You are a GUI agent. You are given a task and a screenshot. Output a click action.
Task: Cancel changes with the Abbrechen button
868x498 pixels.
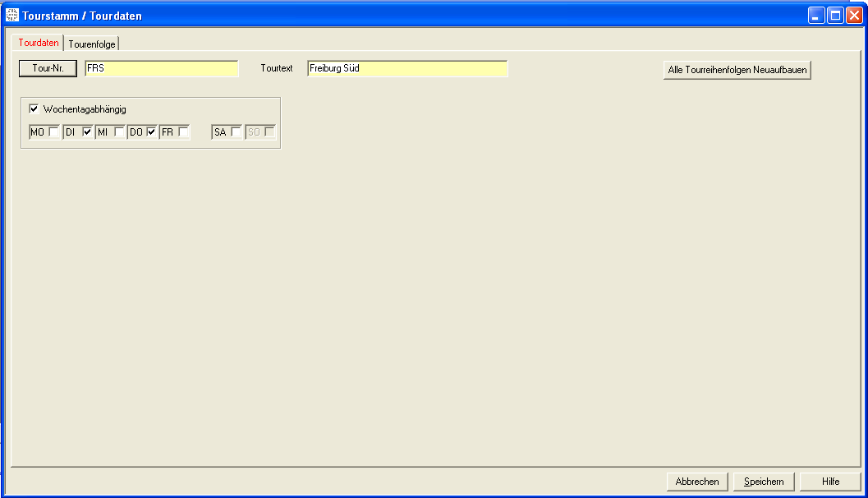(x=697, y=482)
